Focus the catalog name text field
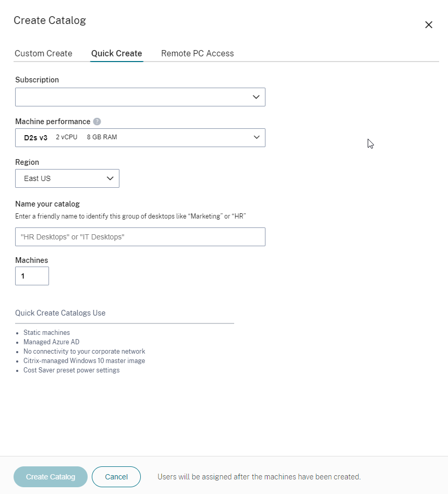Image resolution: width=448 pixels, height=494 pixels. [x=140, y=237]
